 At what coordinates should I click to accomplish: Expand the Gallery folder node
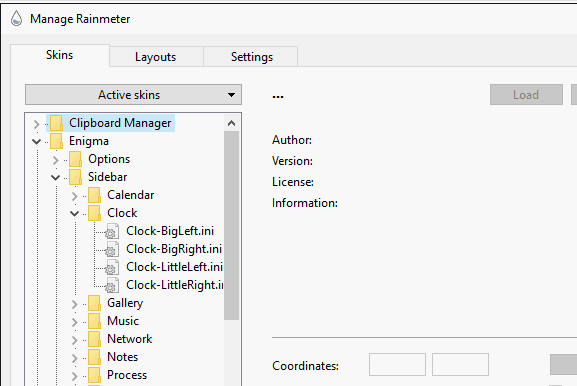(75, 304)
